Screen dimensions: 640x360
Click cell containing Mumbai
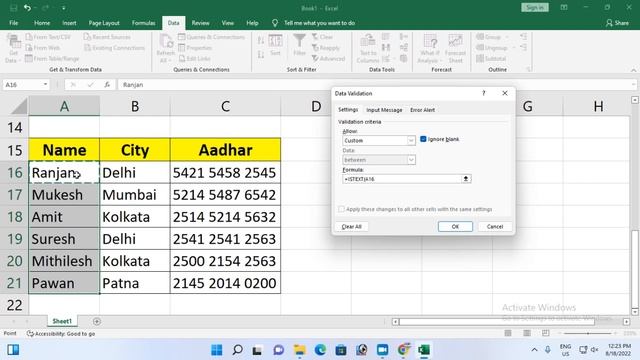tap(135, 195)
